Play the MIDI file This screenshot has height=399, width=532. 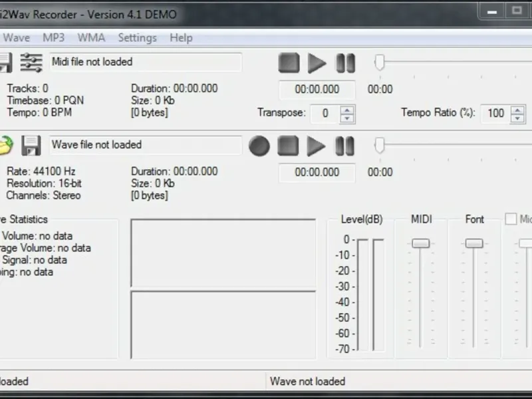317,63
